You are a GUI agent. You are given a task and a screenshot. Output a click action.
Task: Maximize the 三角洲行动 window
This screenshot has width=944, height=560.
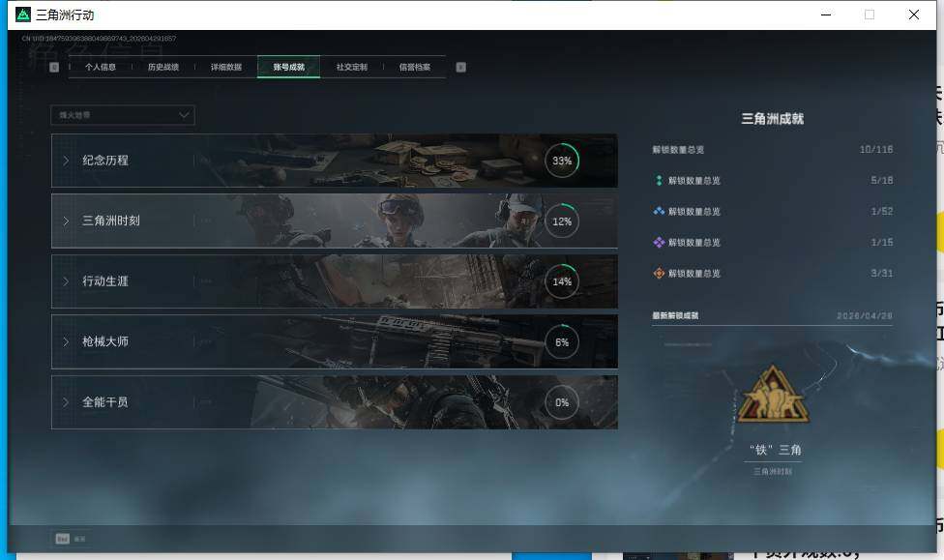870,15
